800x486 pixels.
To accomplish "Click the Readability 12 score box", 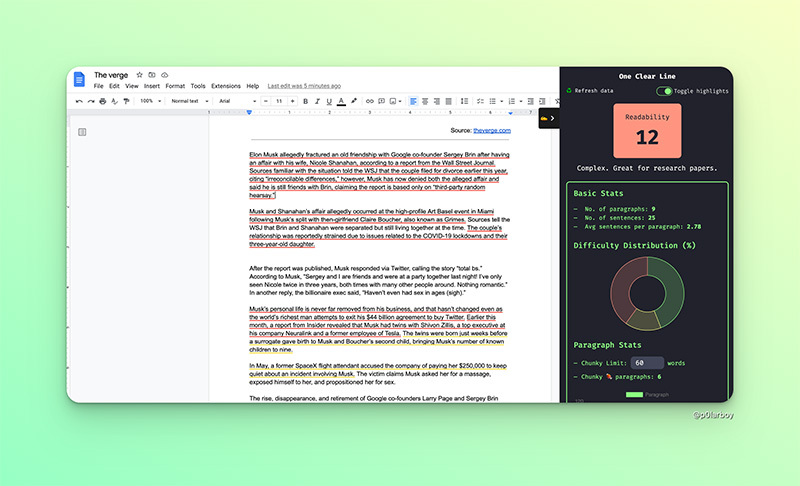I will pyautogui.click(x=647, y=131).
